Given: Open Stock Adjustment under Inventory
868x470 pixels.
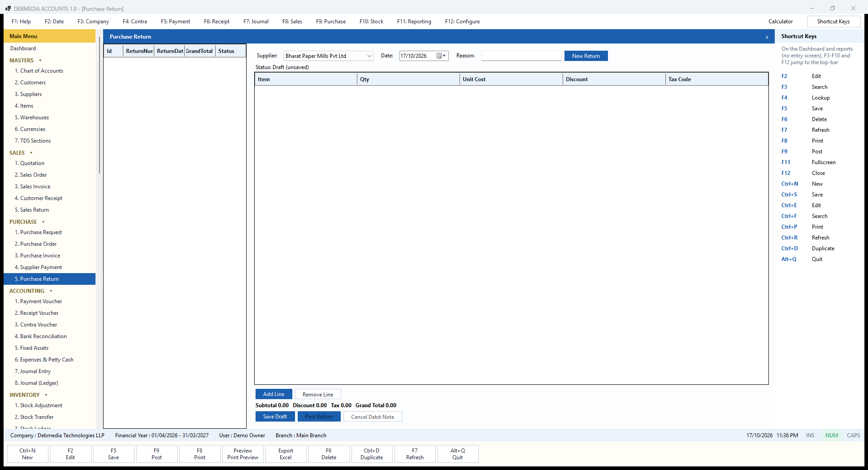Looking at the screenshot, I should [49, 405].
